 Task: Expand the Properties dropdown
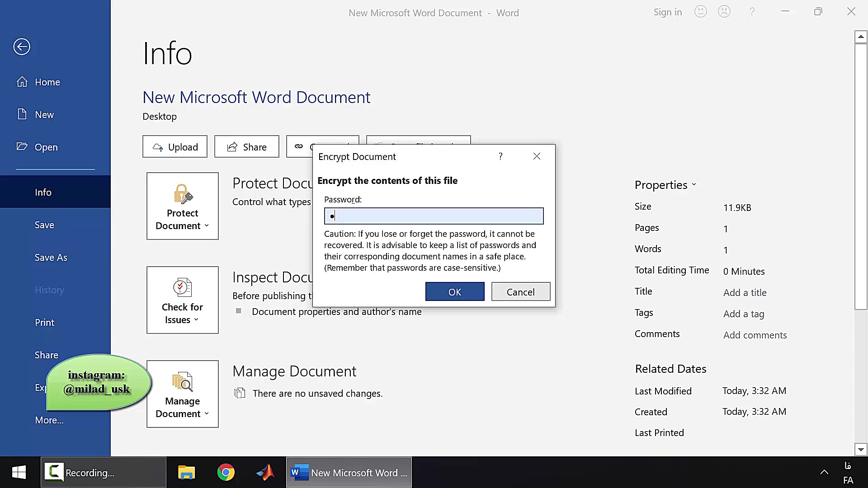click(x=665, y=185)
